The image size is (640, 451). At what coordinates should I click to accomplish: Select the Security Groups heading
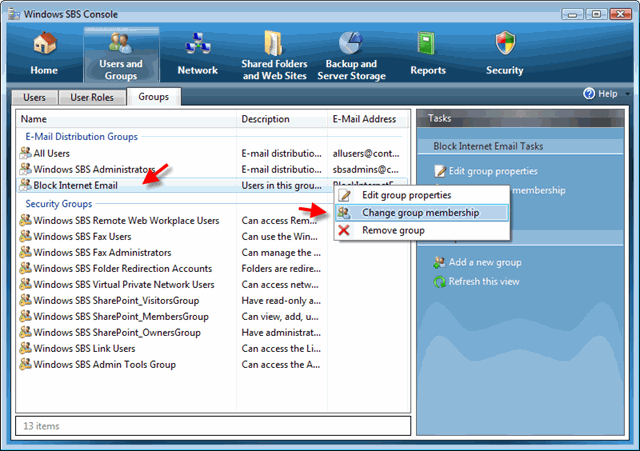coord(59,204)
